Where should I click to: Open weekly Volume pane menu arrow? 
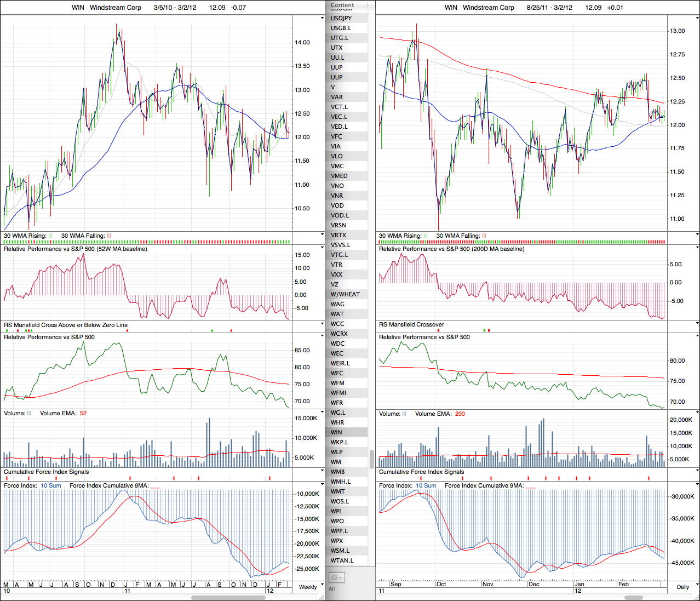point(322,413)
